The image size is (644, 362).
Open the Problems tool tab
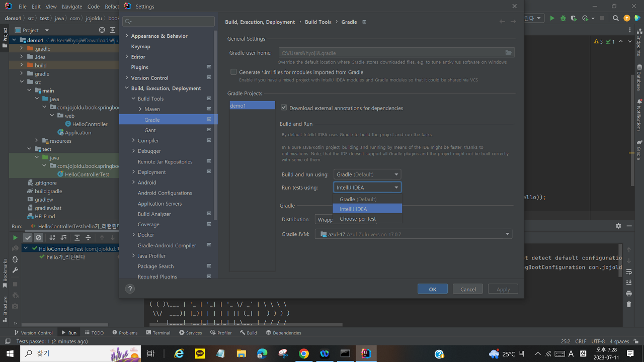click(x=125, y=333)
